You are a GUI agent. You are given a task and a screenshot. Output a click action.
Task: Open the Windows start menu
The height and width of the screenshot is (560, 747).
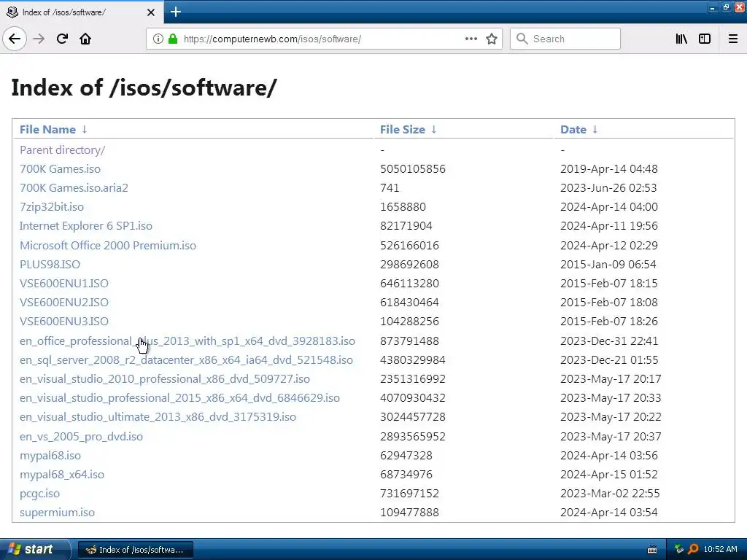click(35, 550)
